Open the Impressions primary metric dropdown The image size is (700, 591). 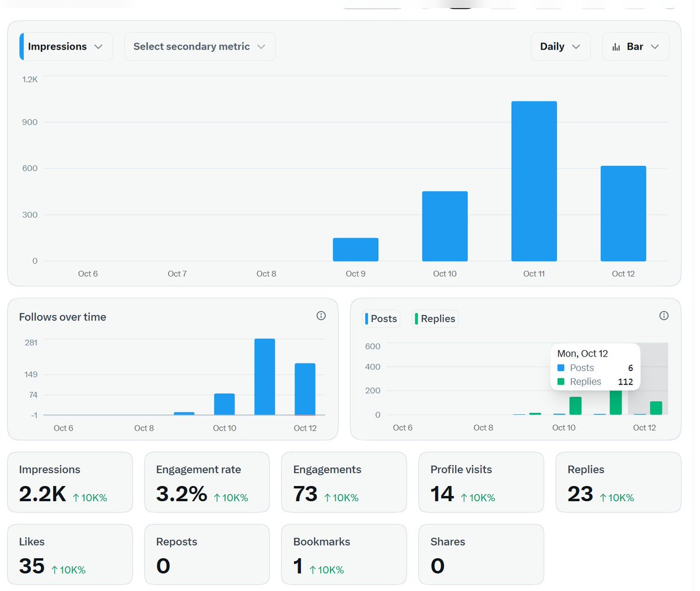(x=66, y=47)
